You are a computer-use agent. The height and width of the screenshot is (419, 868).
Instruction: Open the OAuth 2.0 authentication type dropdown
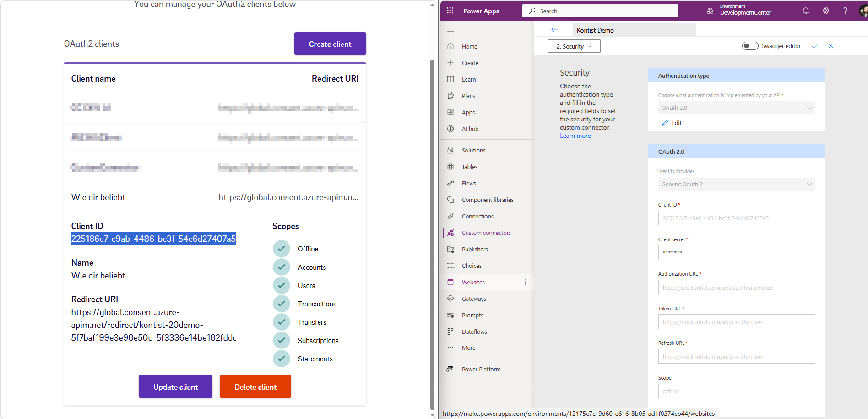point(736,108)
